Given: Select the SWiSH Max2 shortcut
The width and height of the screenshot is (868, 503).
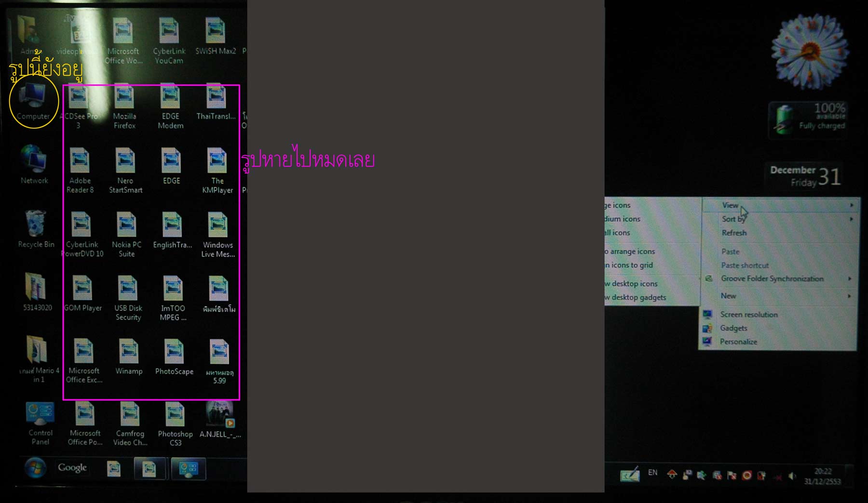Looking at the screenshot, I should (x=215, y=36).
